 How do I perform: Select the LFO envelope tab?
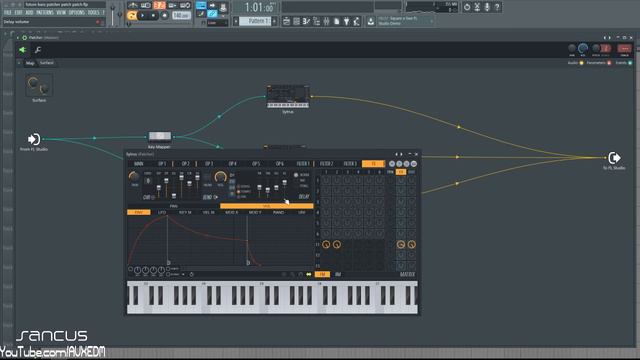coord(162,212)
